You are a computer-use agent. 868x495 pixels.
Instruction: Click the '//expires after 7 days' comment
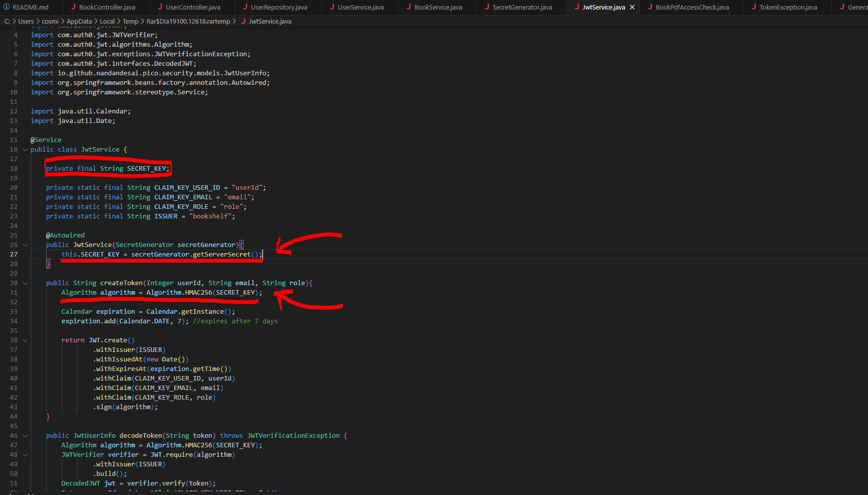(235, 321)
